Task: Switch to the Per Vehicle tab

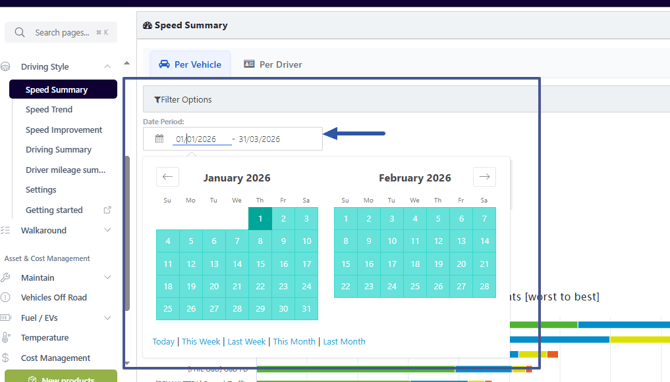Action: click(190, 65)
